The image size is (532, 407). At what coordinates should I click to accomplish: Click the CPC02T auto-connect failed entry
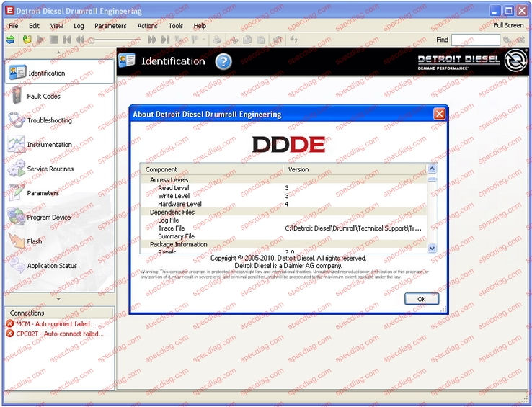56,334
